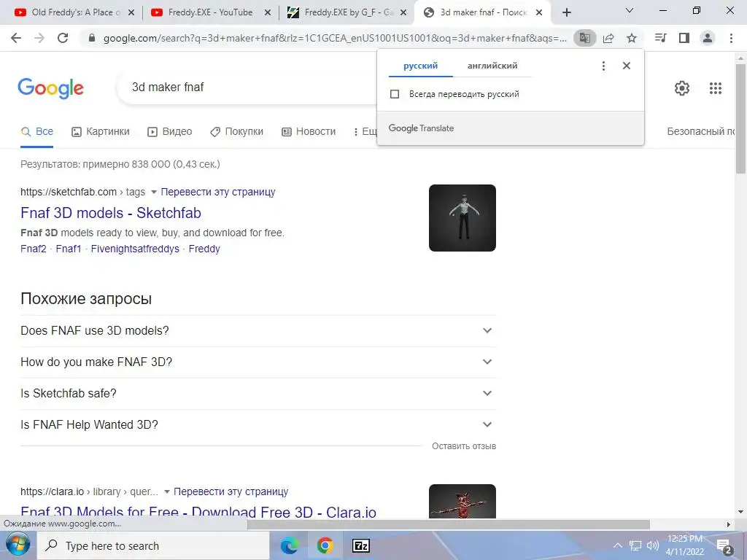747x560 pixels.
Task: Open the notification center icon
Action: point(724,546)
